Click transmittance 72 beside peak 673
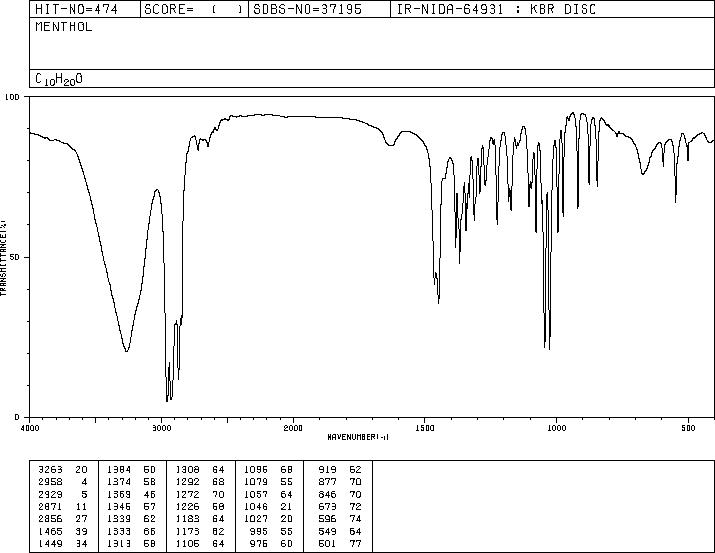This screenshot has height=553, width=715. click(x=355, y=506)
